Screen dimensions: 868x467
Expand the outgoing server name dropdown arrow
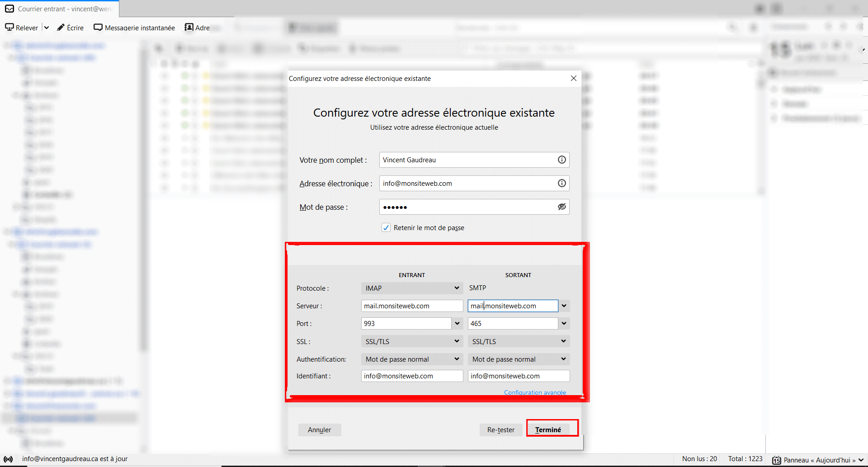click(564, 306)
